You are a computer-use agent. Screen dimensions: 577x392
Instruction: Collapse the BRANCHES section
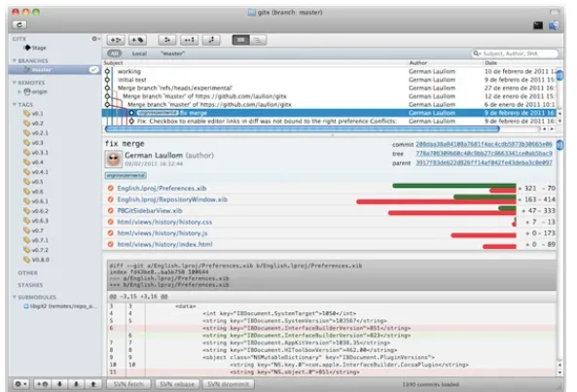pos(15,60)
